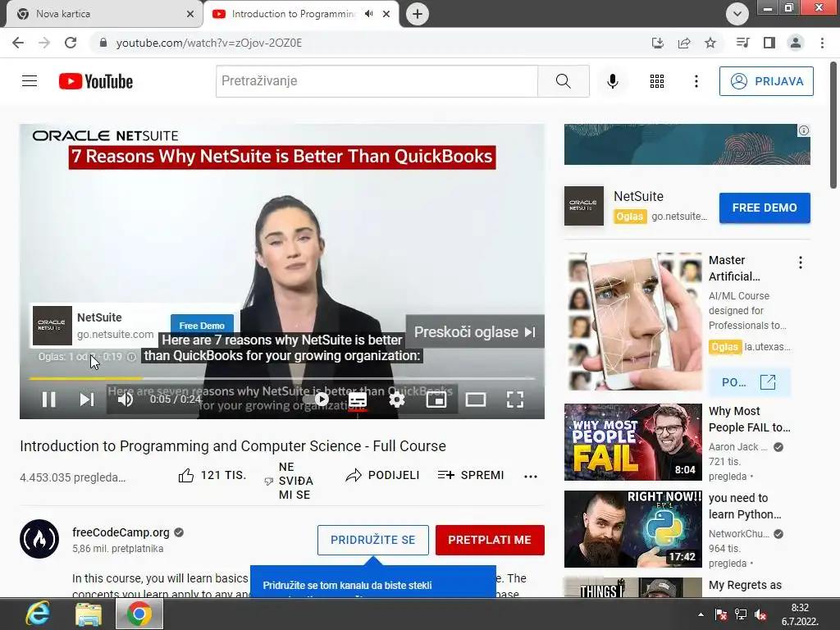Click PRIDRUŽITE SE join button
840x630 pixels.
point(373,540)
